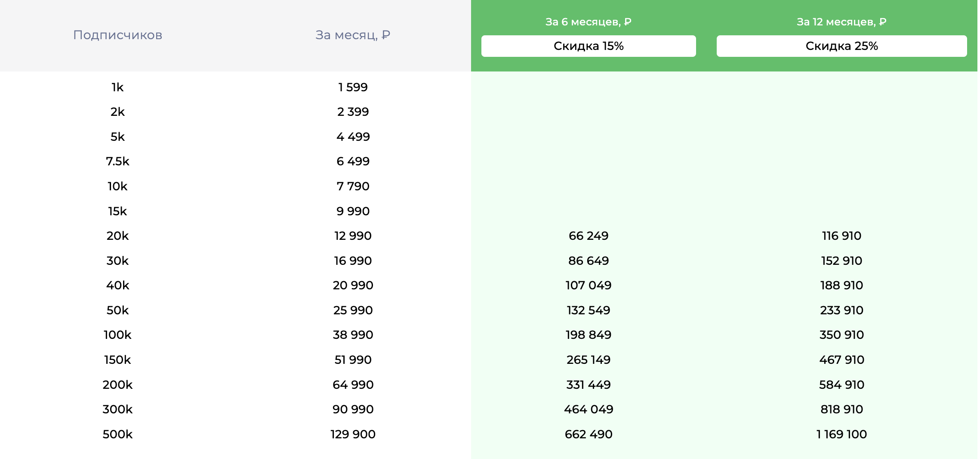Select the 7.5k subscribers row label
The image size is (980, 459).
click(x=117, y=161)
